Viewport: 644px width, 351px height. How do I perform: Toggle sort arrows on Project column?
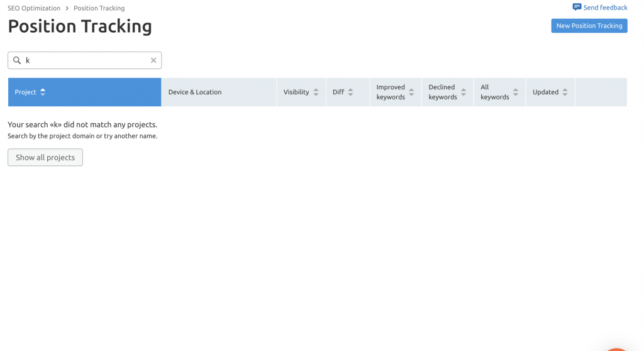[x=43, y=92]
